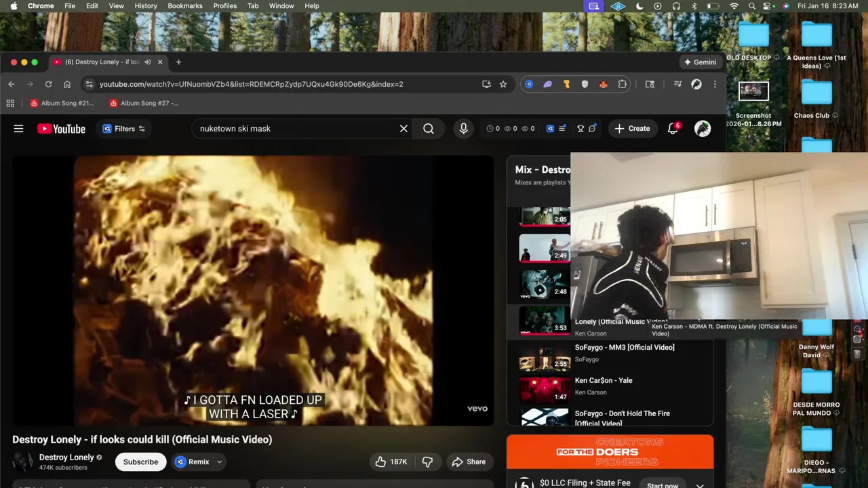Like the video with 187K thumbs up

[x=391, y=462]
